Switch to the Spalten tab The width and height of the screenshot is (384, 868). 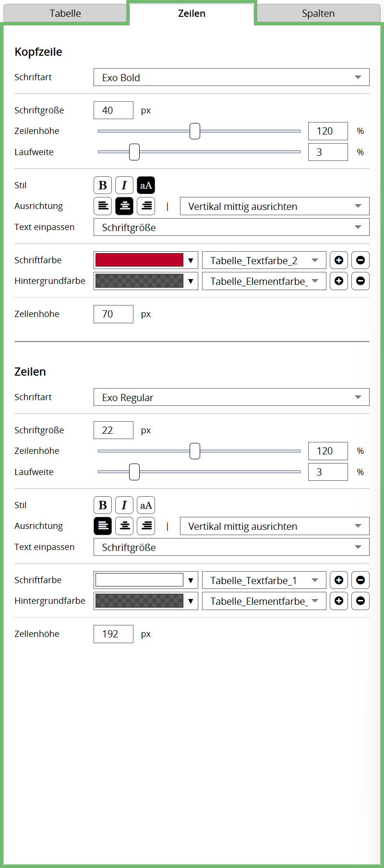[x=318, y=13]
